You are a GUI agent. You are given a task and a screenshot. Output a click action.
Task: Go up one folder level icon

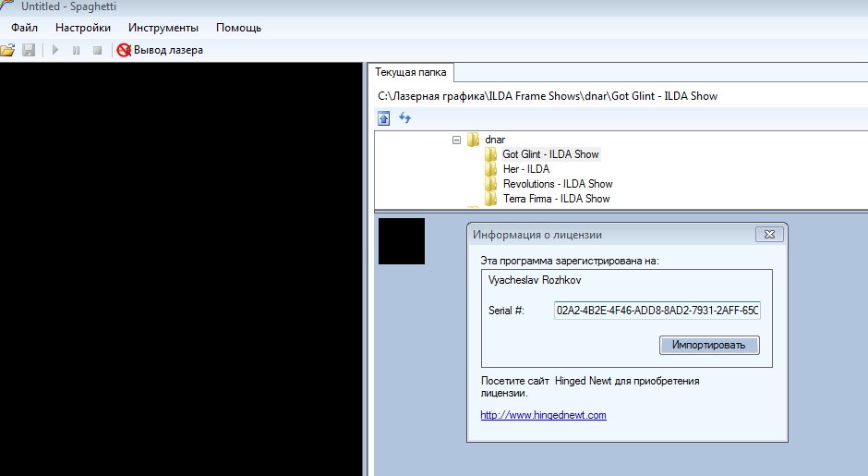coord(384,118)
